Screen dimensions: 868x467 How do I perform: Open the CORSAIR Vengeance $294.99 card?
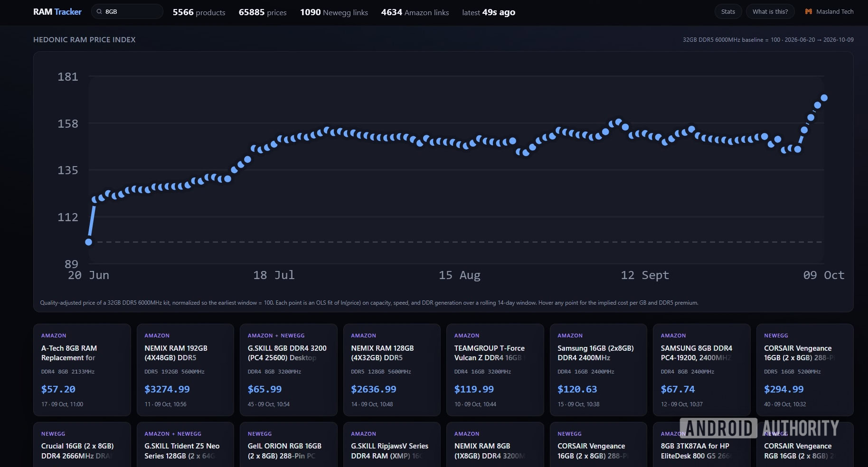(x=805, y=370)
